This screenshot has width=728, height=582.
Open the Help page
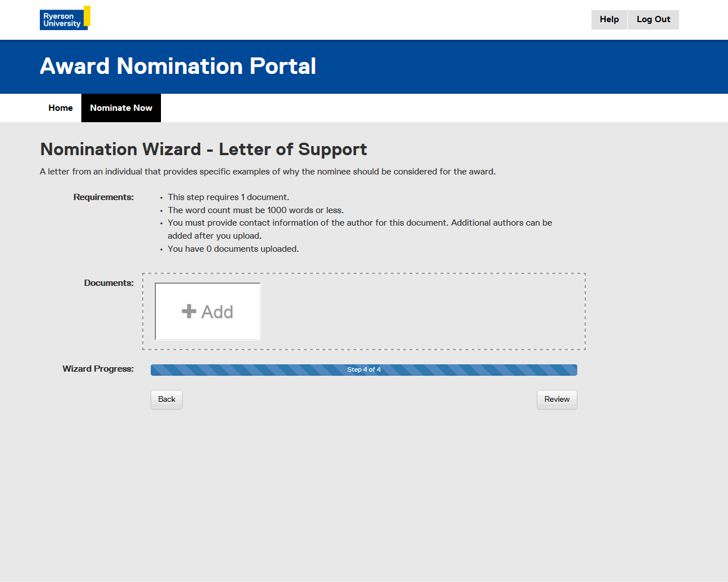tap(609, 19)
